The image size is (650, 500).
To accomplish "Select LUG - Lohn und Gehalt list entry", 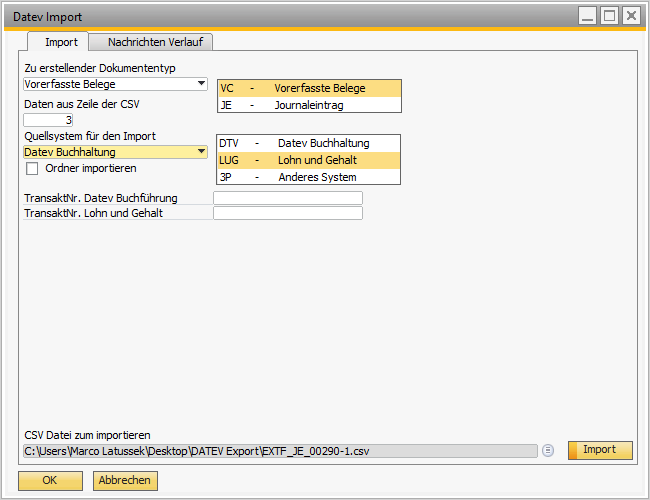I will (308, 160).
